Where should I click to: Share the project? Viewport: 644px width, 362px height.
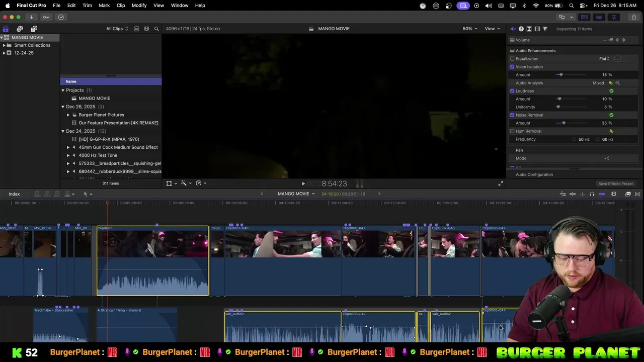(633, 17)
